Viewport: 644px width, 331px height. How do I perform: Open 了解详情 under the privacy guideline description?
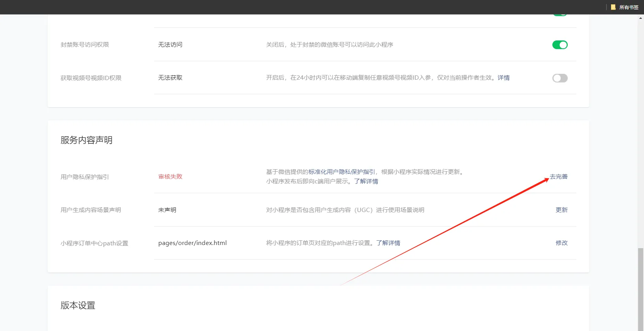[366, 181]
